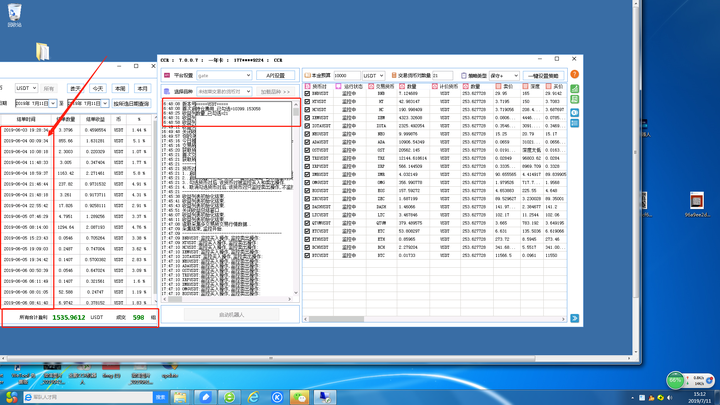Click the 启动机器人 button

tap(231, 315)
